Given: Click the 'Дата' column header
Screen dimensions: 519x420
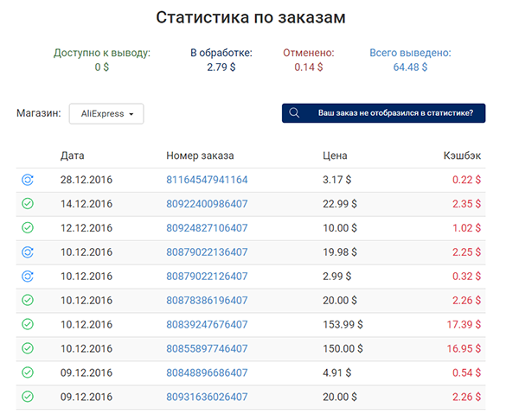Looking at the screenshot, I should point(73,156).
